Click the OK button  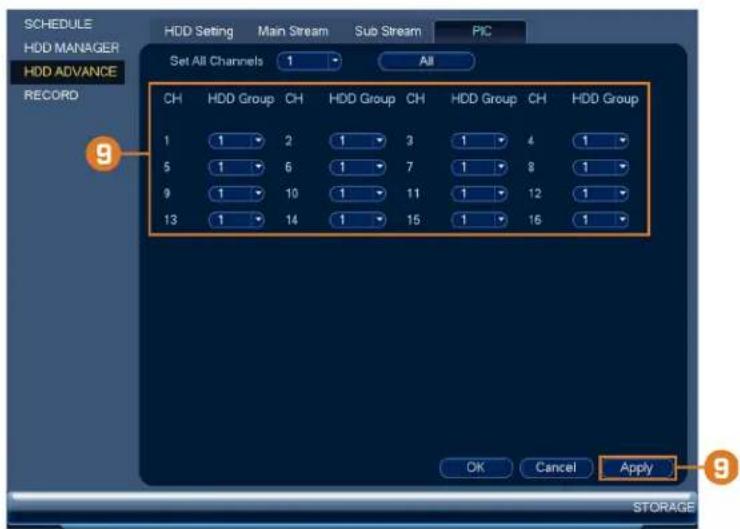pos(476,468)
